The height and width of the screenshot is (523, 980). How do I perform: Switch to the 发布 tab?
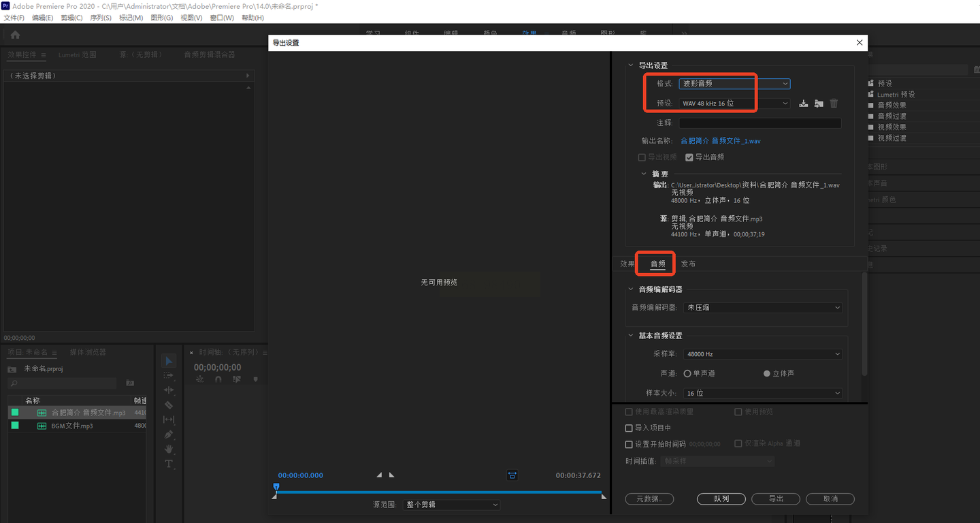click(x=688, y=264)
